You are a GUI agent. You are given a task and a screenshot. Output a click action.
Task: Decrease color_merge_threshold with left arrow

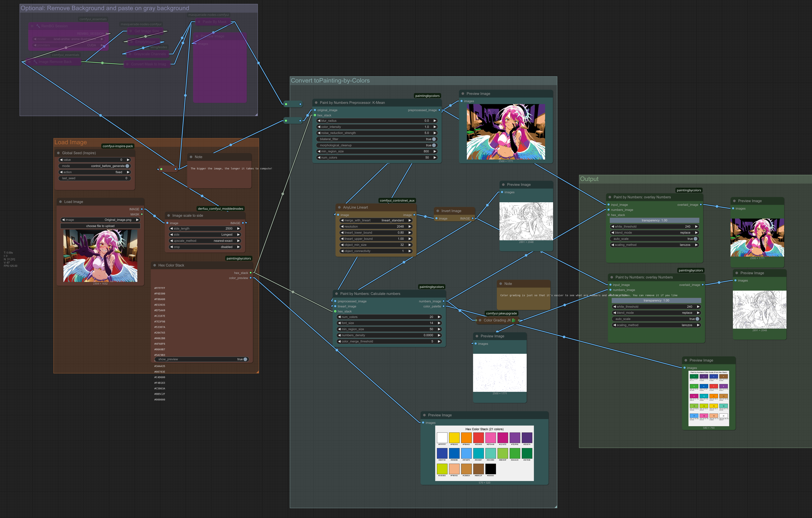339,341
